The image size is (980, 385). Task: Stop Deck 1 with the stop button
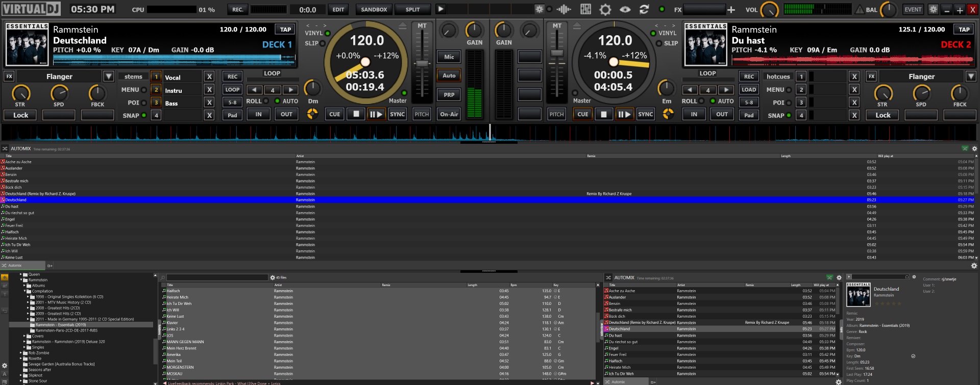(x=356, y=114)
